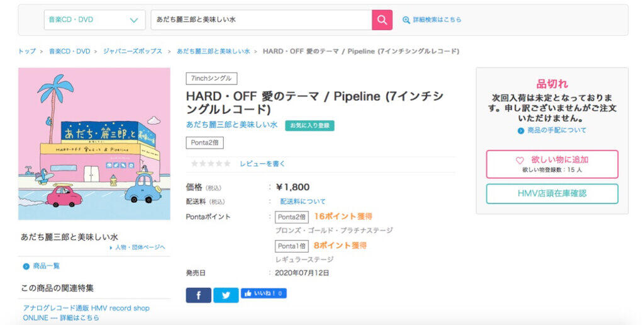Click the この商品の関連特集 heading

pyautogui.click(x=57, y=288)
